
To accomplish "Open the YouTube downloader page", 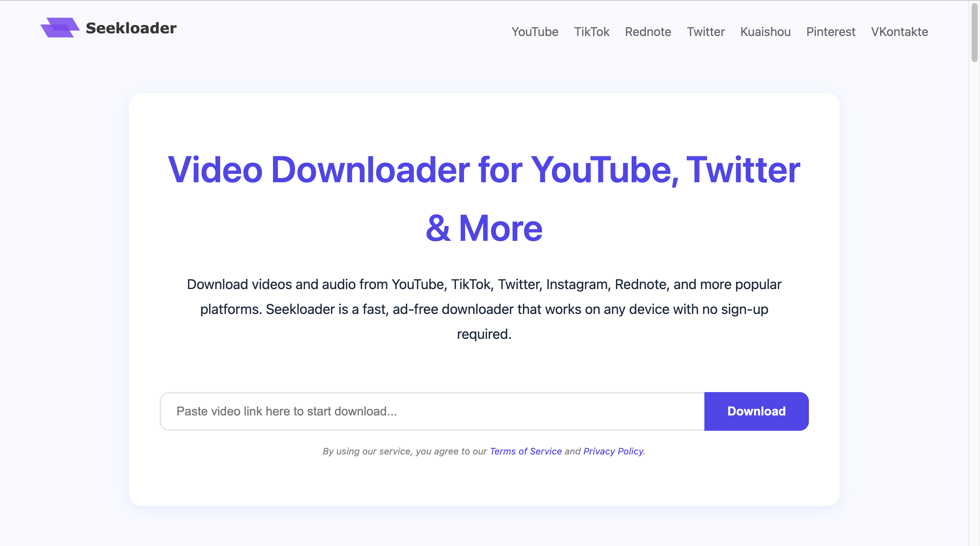I will pos(535,32).
